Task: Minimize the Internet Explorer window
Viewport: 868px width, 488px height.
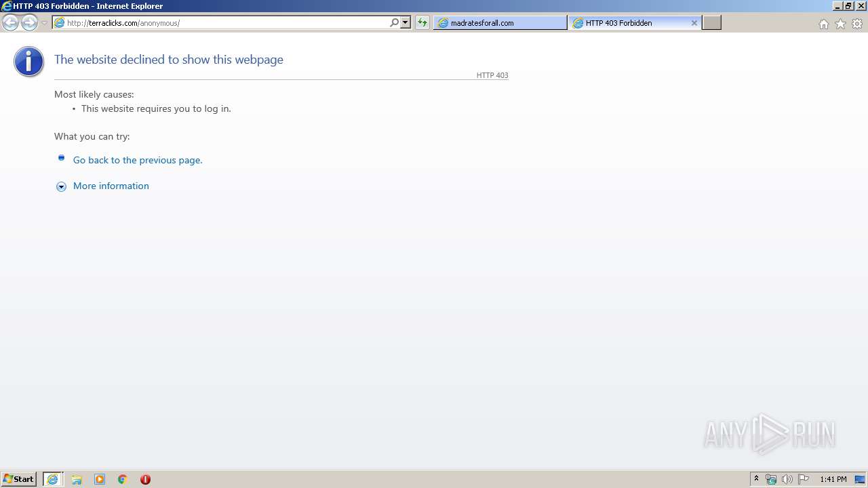Action: click(x=837, y=6)
